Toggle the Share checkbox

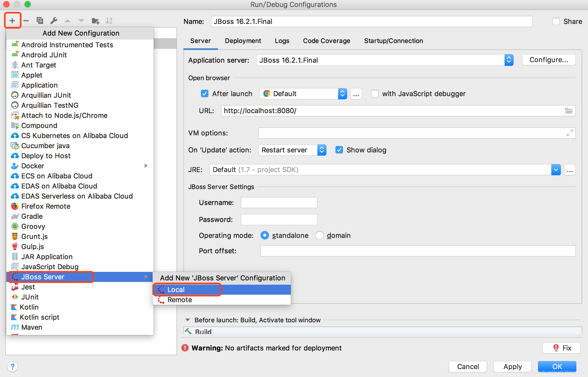tap(556, 21)
